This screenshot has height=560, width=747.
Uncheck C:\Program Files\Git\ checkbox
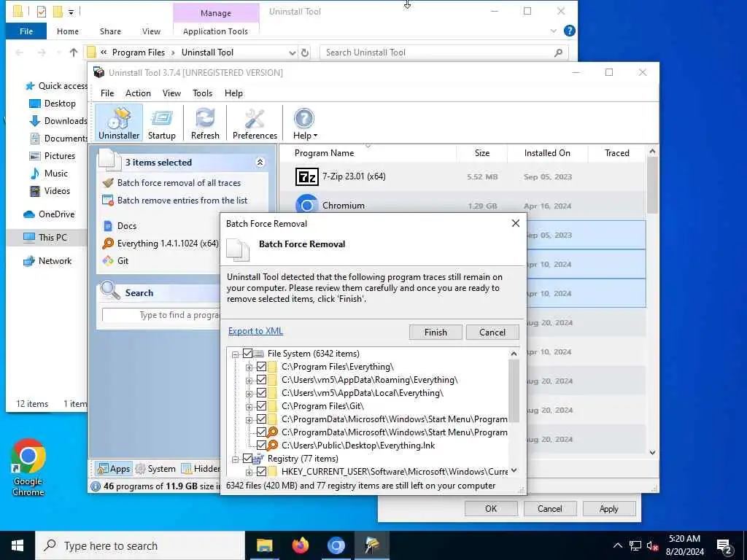[x=262, y=405]
